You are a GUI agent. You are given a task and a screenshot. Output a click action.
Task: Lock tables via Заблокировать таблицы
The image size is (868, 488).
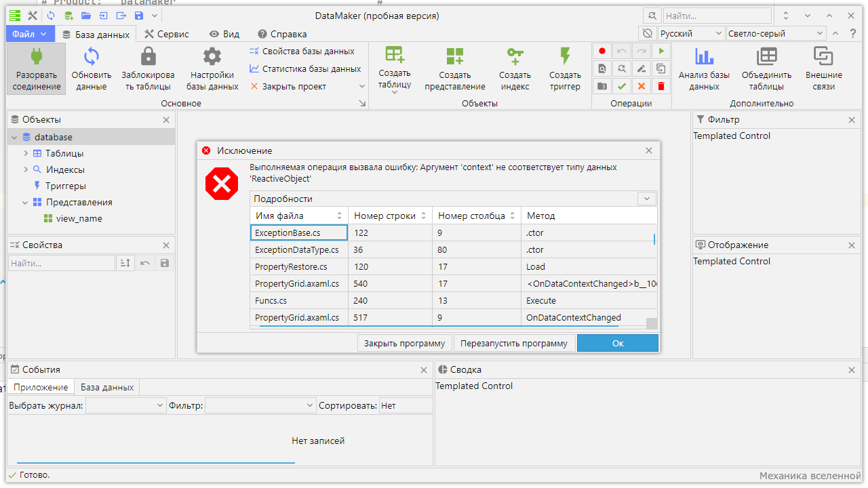(x=148, y=68)
